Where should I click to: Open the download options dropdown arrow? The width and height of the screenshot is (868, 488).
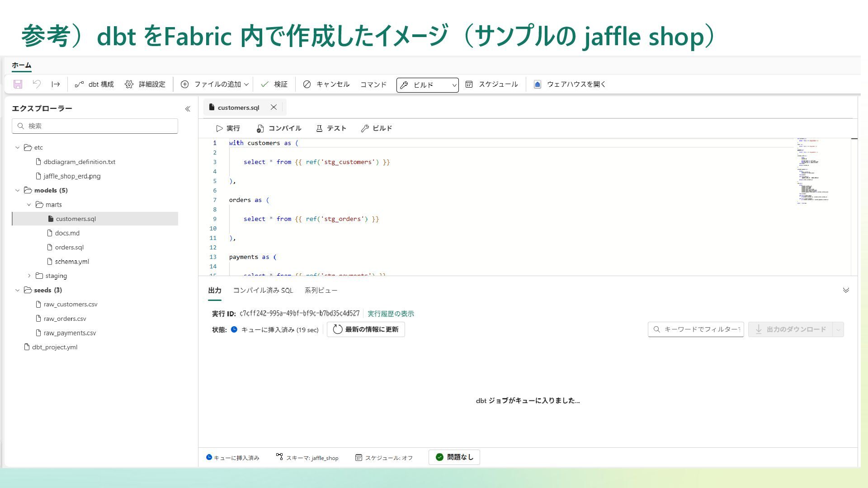pos(839,330)
